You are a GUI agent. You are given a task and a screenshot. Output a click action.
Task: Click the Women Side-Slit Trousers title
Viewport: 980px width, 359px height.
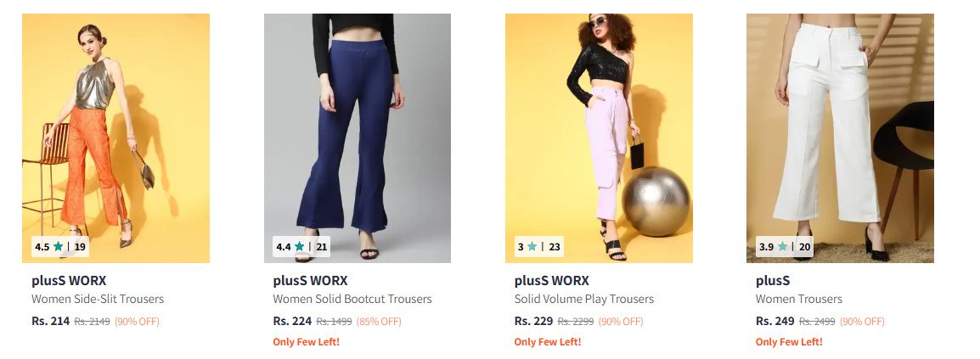point(98,299)
